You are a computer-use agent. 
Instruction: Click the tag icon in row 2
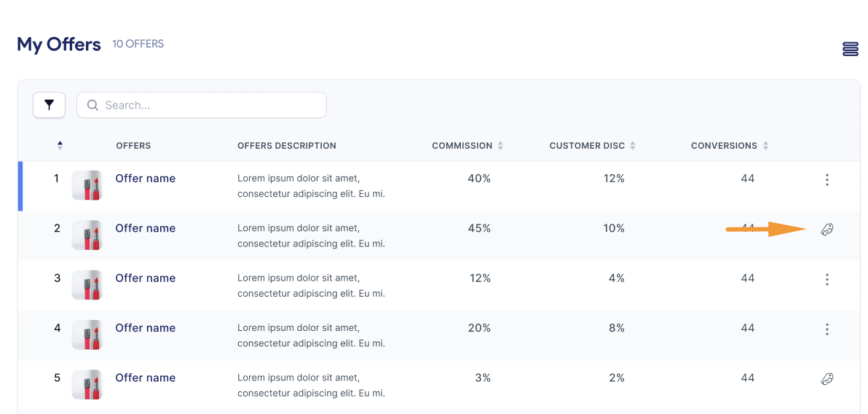point(826,230)
